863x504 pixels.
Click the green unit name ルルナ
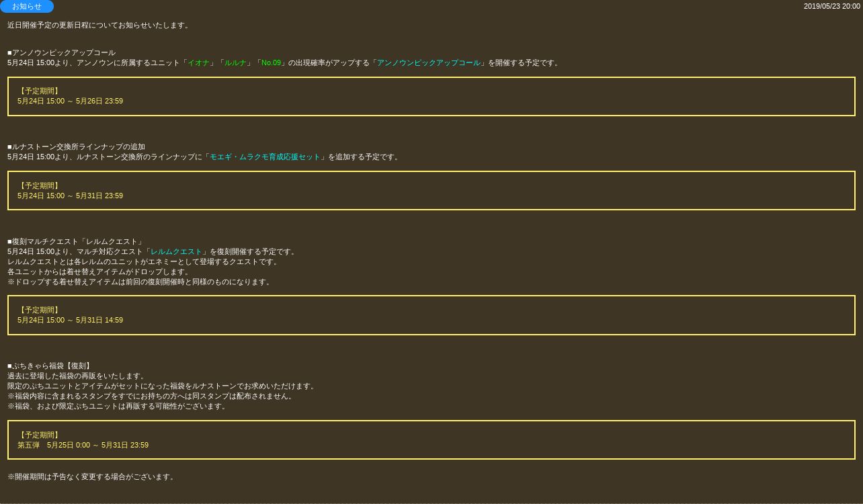235,63
